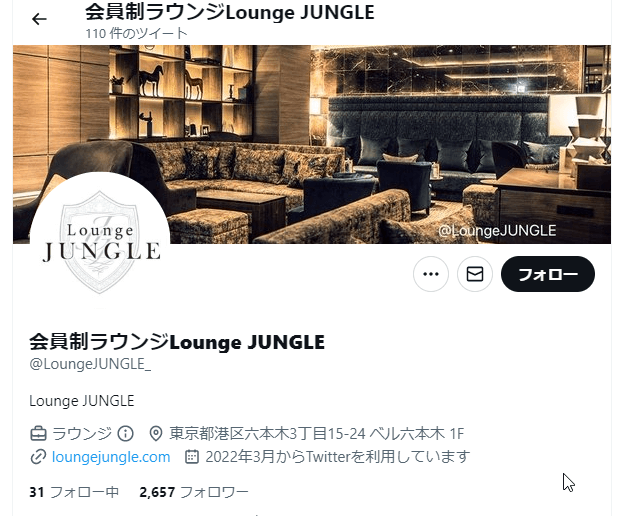Click the ラウンジ professional category label
This screenshot has height=516, width=630.
pos(82,434)
